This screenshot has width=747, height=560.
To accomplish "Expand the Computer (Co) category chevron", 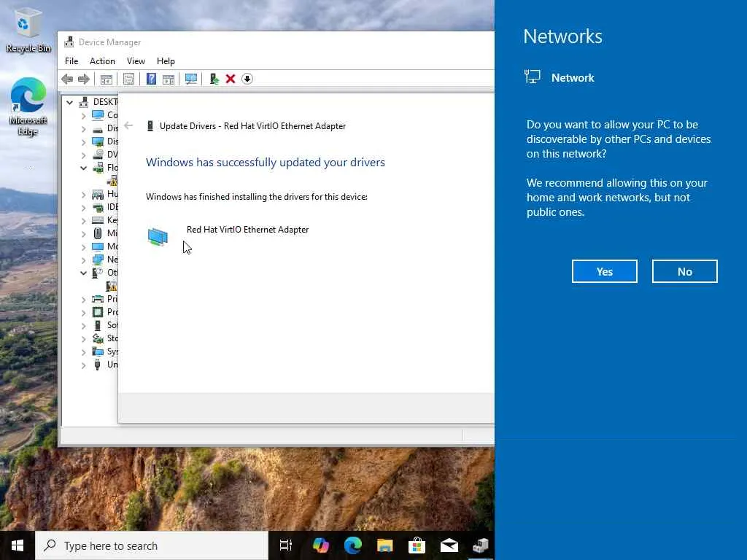I will pos(83,115).
